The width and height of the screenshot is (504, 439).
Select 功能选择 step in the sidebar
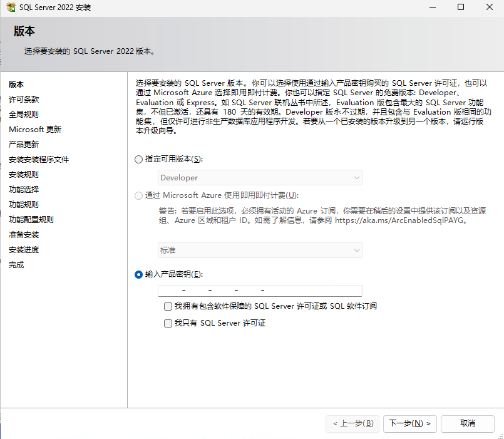point(24,189)
